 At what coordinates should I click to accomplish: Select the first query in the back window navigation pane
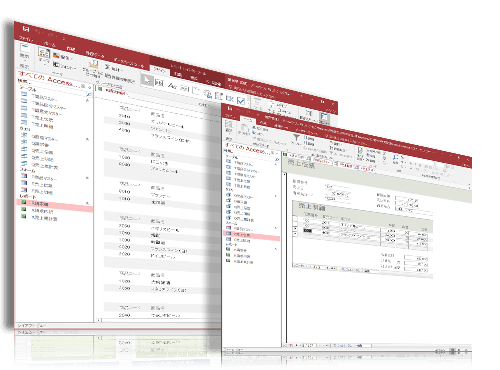[40, 137]
